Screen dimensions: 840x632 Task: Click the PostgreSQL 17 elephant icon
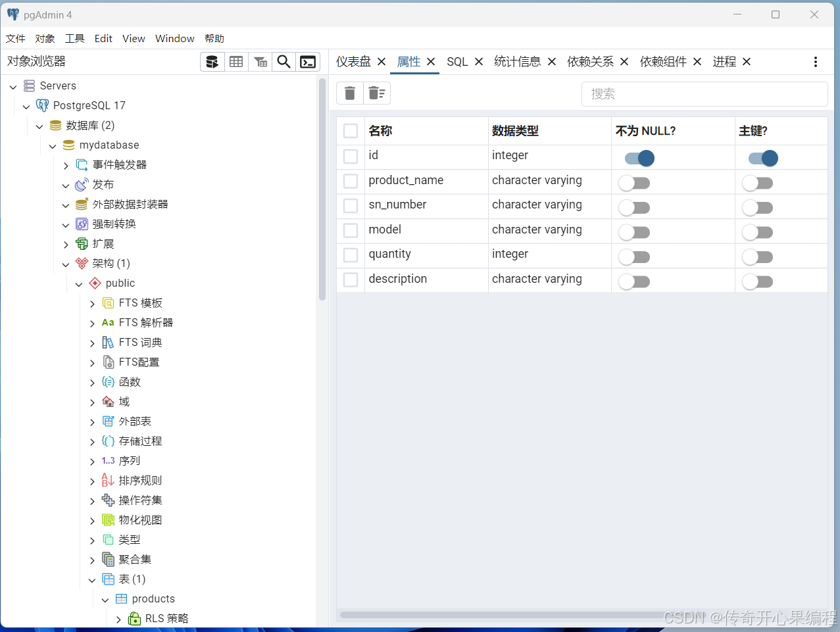coord(42,105)
